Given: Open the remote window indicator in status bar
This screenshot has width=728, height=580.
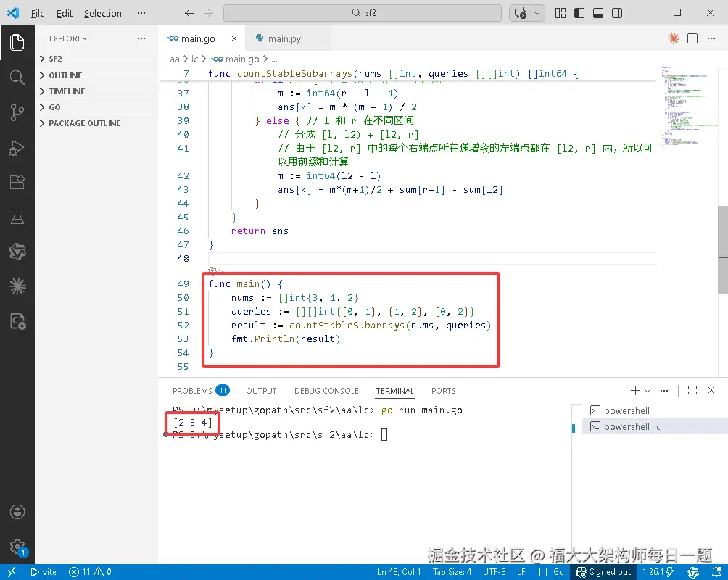Looking at the screenshot, I should pos(12,572).
